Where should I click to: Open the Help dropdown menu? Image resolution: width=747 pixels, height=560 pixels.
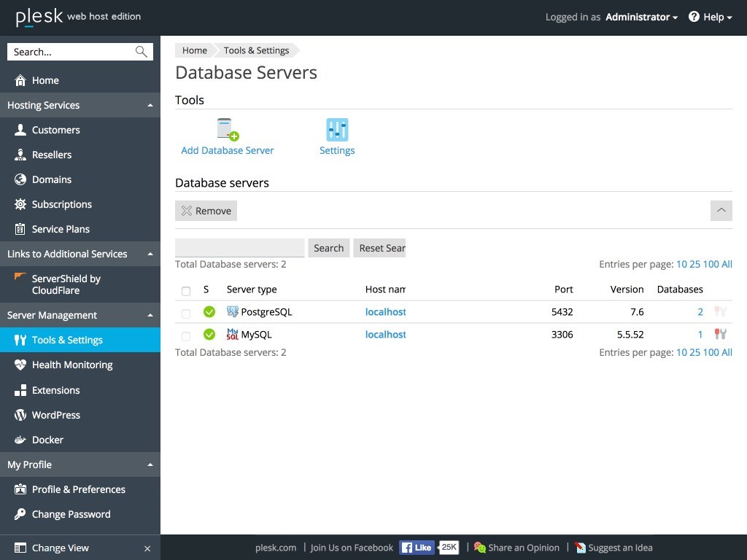coord(709,17)
